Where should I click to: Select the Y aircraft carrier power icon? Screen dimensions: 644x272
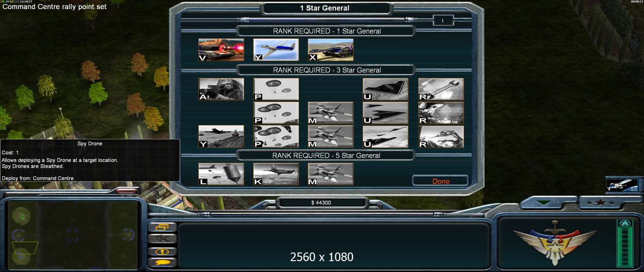click(221, 136)
